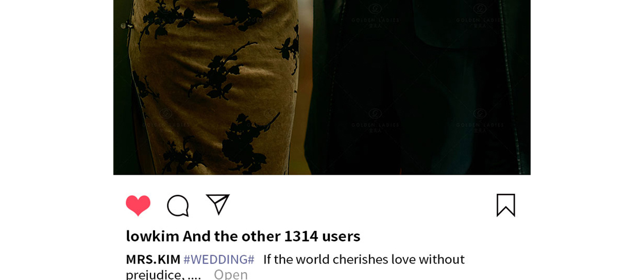Click the word users in likes line
Screen dimensions: 644x280
(341, 236)
